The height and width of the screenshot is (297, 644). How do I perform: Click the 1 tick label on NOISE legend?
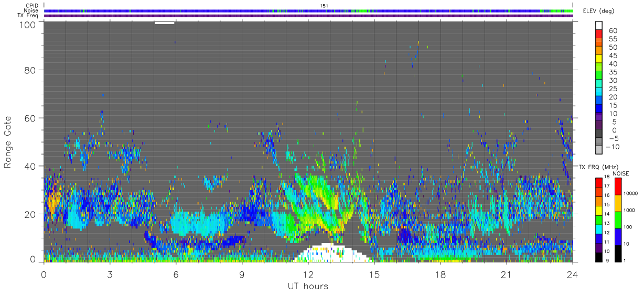click(625, 260)
